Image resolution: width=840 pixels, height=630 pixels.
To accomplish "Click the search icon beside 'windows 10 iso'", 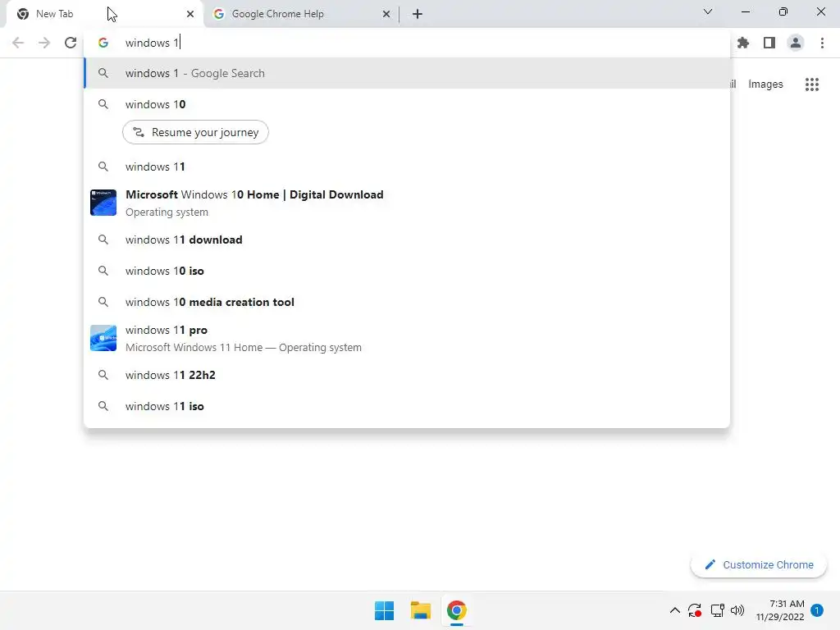I will [103, 271].
